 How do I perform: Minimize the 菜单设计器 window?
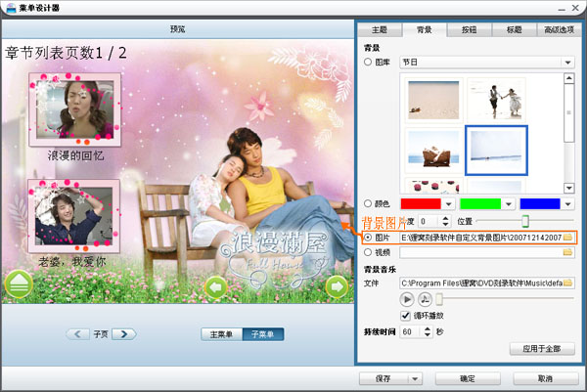click(562, 8)
